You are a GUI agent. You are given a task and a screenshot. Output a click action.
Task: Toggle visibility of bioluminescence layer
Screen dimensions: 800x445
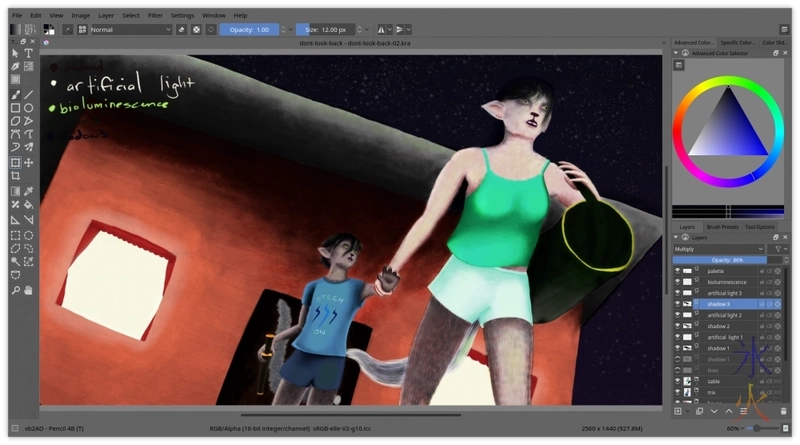(677, 282)
